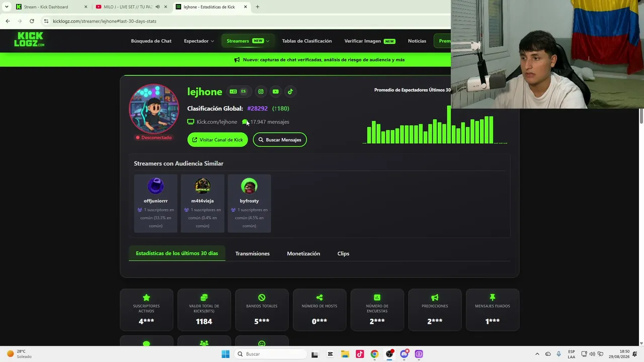The height and width of the screenshot is (362, 644).
Task: Open similar streamer offjuniorrr card
Action: coord(155,203)
